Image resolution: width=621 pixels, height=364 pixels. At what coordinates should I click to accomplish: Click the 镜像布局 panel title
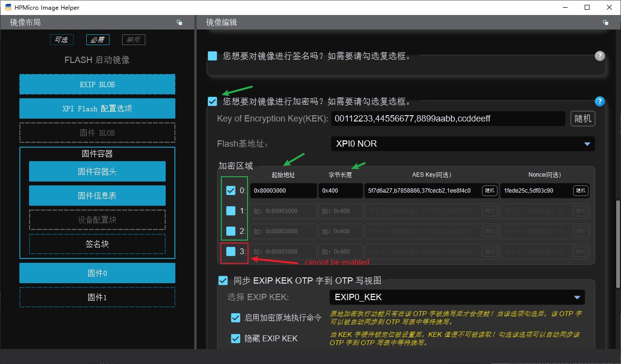25,23
